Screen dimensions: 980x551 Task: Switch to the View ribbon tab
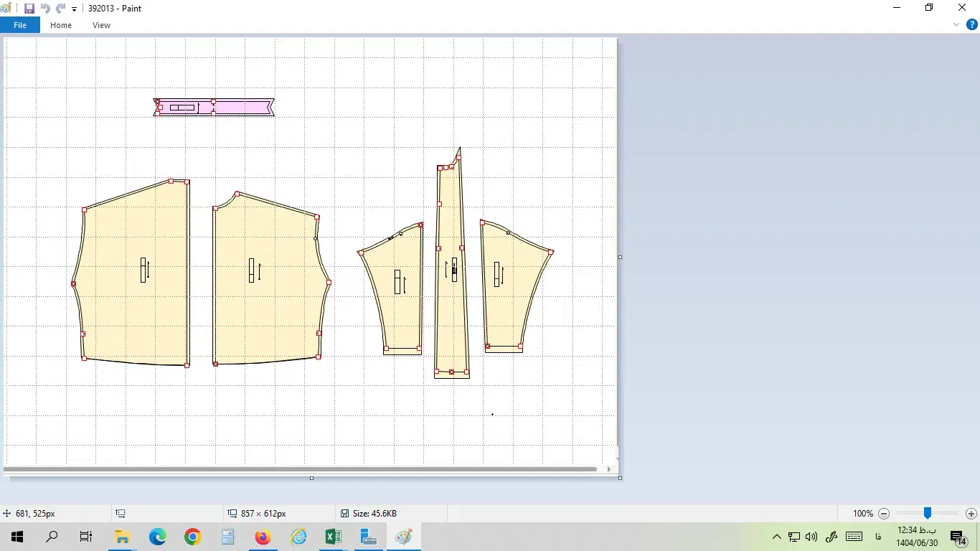[101, 25]
